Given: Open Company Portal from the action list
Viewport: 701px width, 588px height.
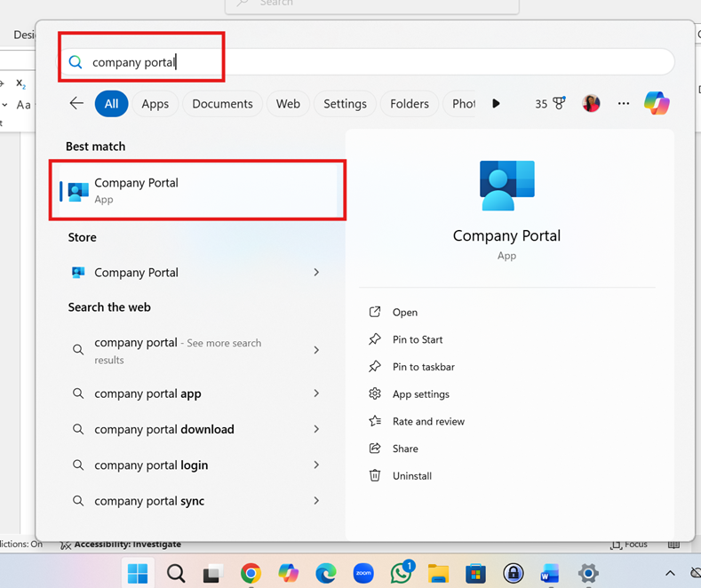Looking at the screenshot, I should (404, 313).
